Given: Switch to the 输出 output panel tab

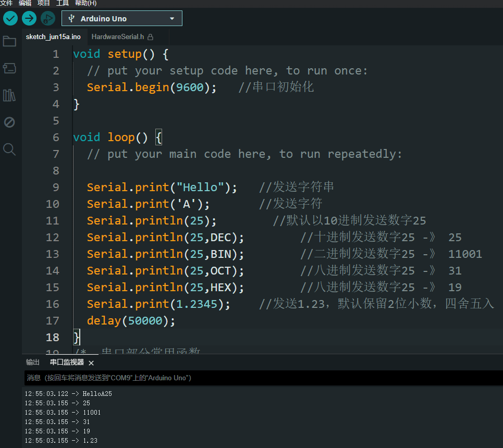Looking at the screenshot, I should click(33, 363).
